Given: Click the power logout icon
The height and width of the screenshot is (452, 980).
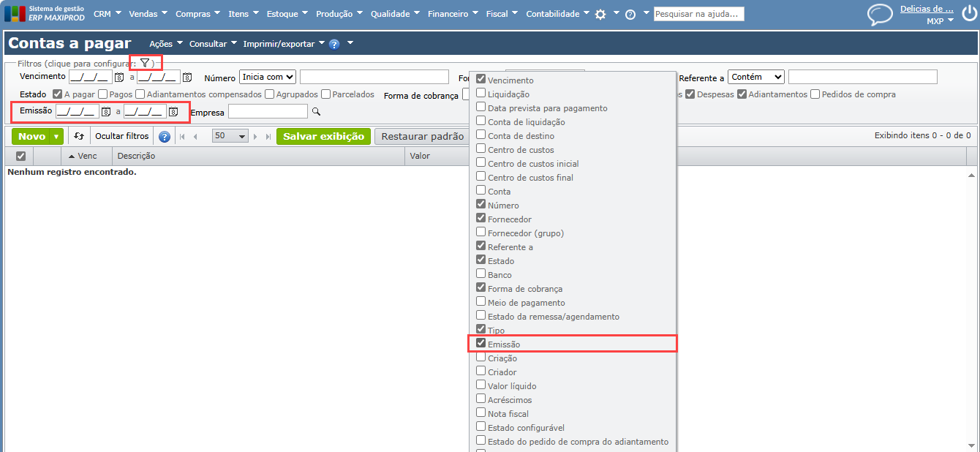Looking at the screenshot, I should (x=968, y=13).
